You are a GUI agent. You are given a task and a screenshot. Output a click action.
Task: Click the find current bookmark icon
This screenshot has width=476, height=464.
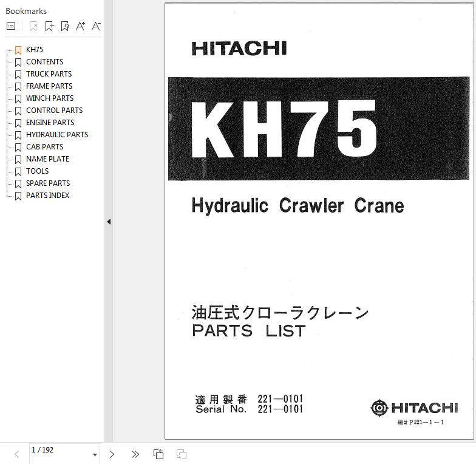pos(64,27)
